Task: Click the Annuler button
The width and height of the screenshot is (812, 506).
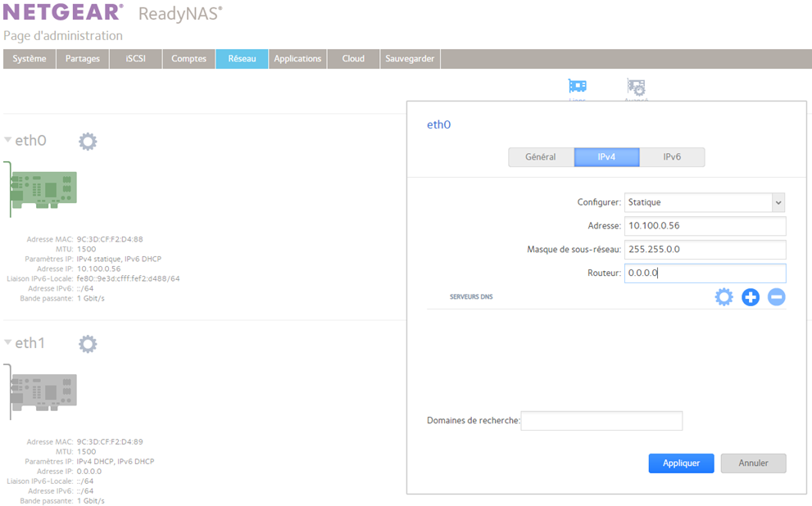Action: [x=753, y=463]
